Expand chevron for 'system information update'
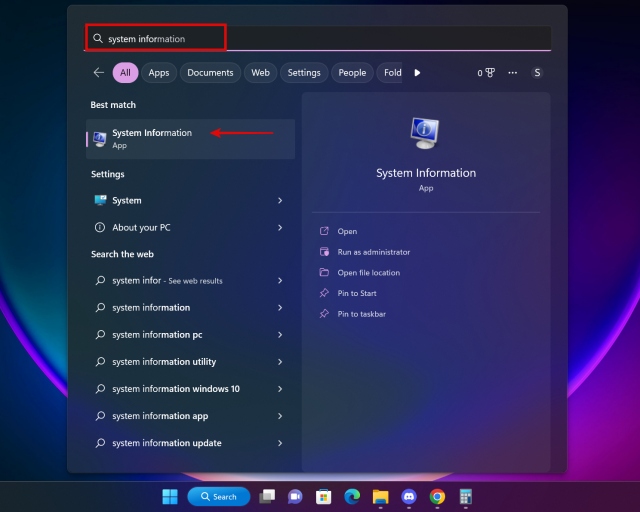Viewport: 640px width, 512px height. point(280,443)
